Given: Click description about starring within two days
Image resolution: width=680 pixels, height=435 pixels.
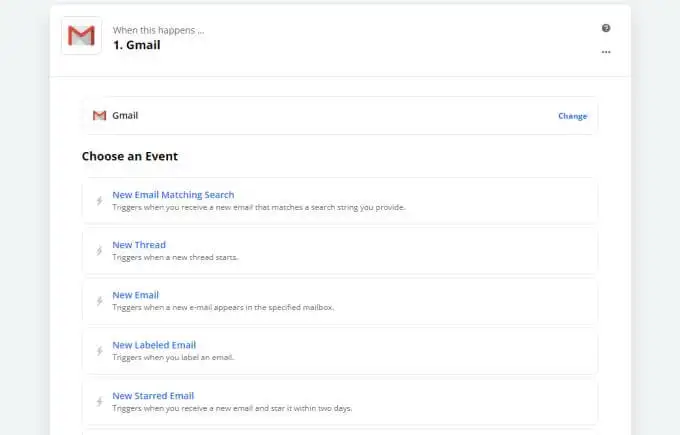Looking at the screenshot, I should (232, 408).
